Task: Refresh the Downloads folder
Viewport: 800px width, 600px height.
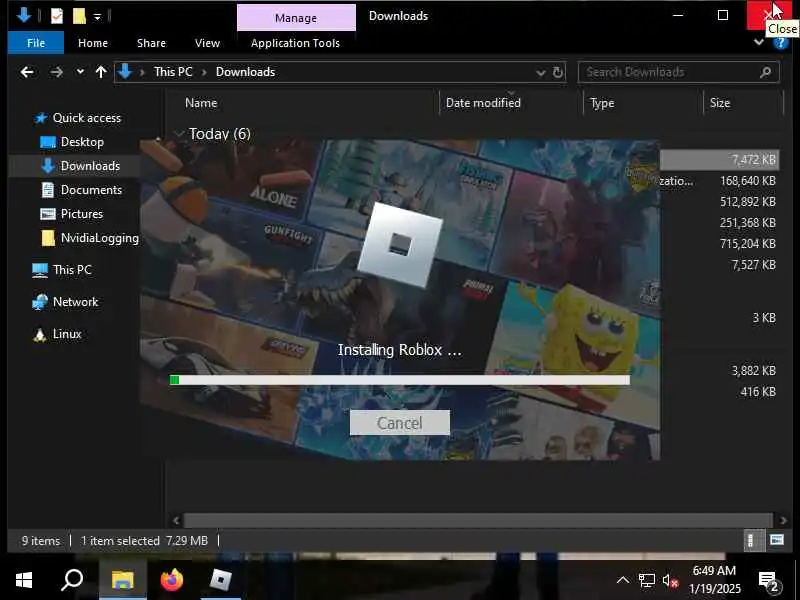Action: pyautogui.click(x=558, y=72)
